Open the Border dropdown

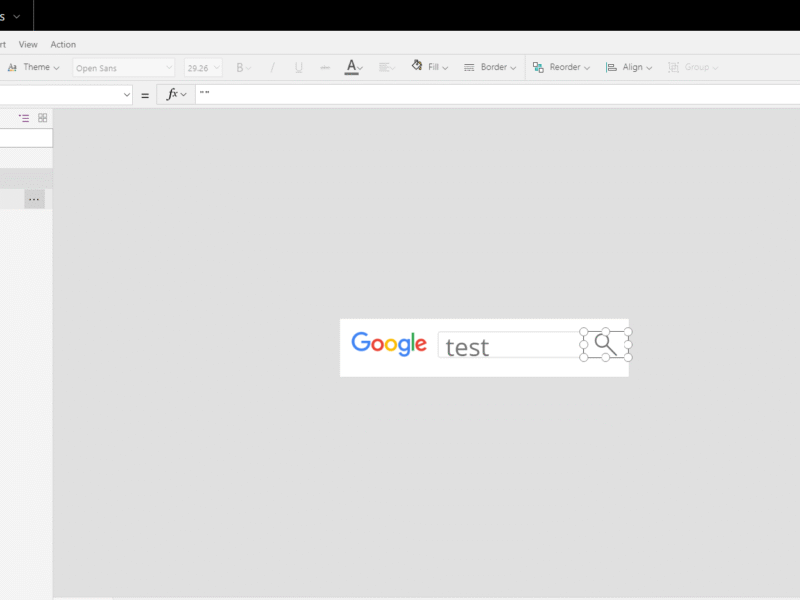tap(490, 67)
